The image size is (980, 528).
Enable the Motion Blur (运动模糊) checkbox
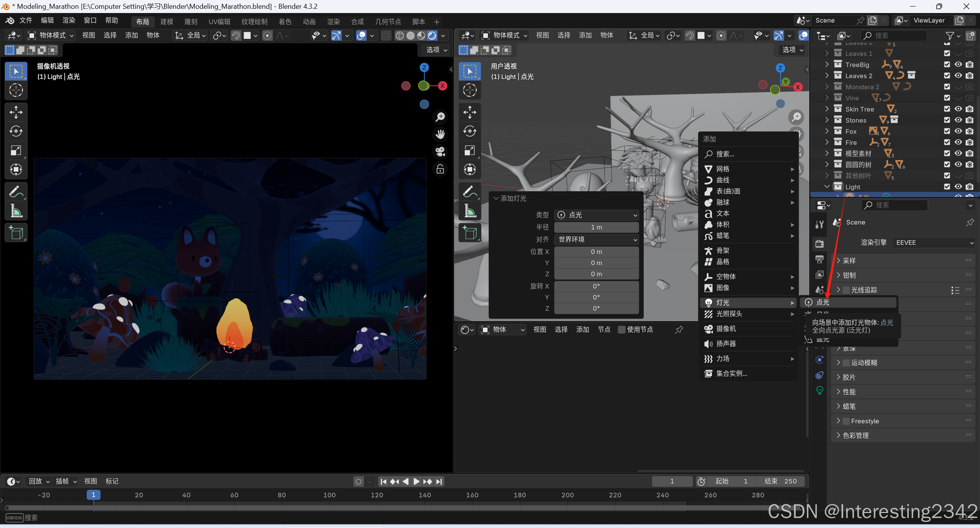point(846,362)
